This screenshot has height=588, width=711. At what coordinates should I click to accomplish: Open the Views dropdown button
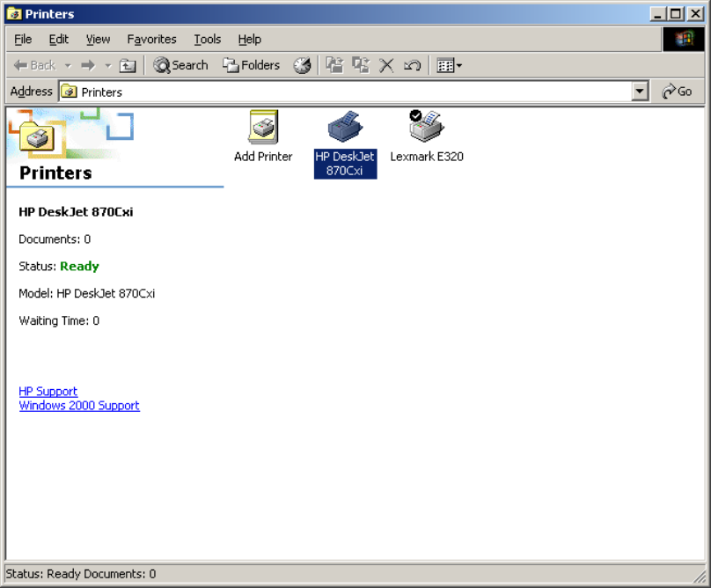449,66
